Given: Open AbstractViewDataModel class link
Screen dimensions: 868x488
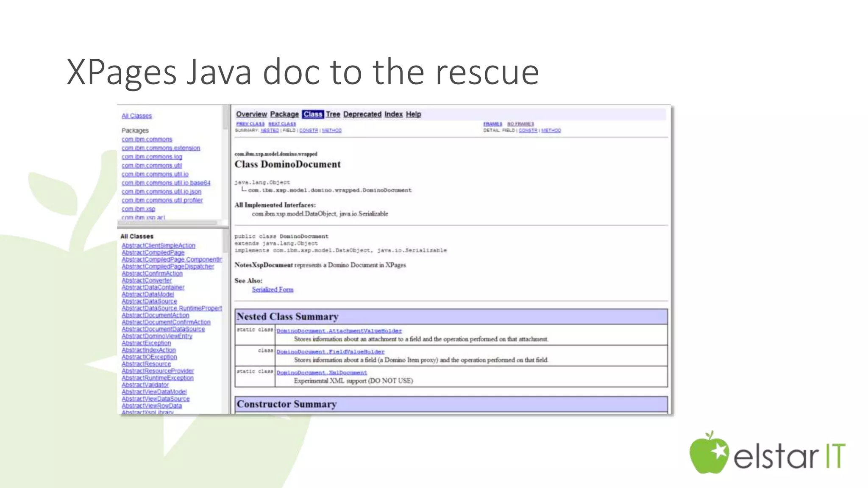Looking at the screenshot, I should tap(154, 392).
